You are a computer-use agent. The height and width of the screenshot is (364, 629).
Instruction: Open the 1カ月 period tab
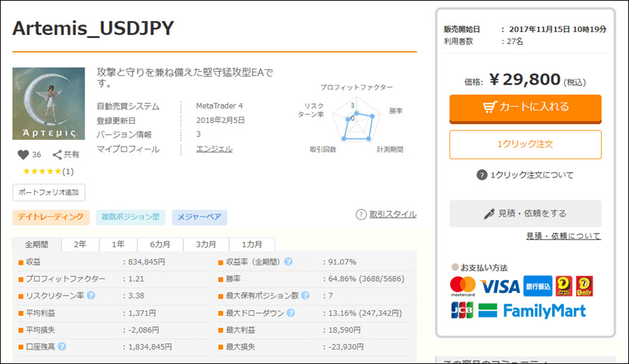pyautogui.click(x=252, y=245)
